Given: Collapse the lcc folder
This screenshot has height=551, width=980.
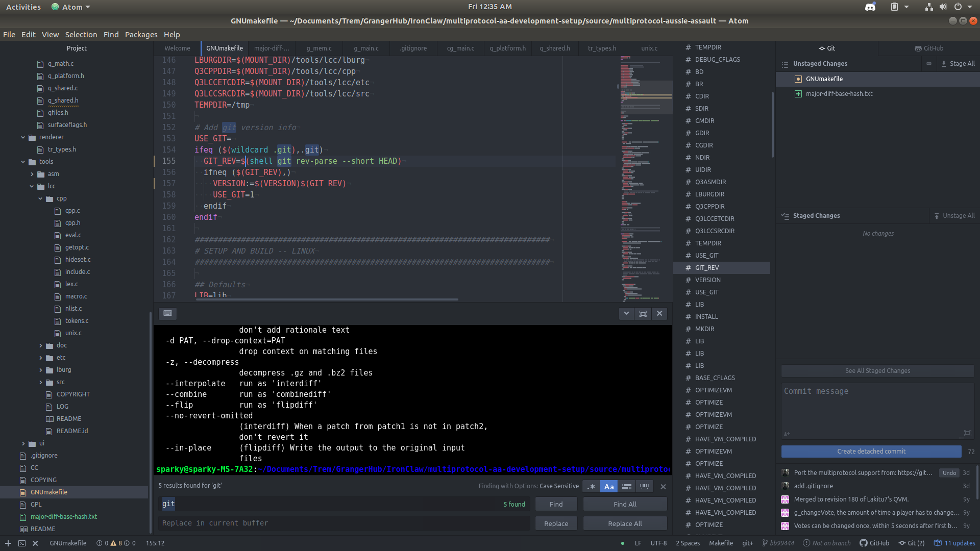Looking at the screenshot, I should (x=32, y=186).
